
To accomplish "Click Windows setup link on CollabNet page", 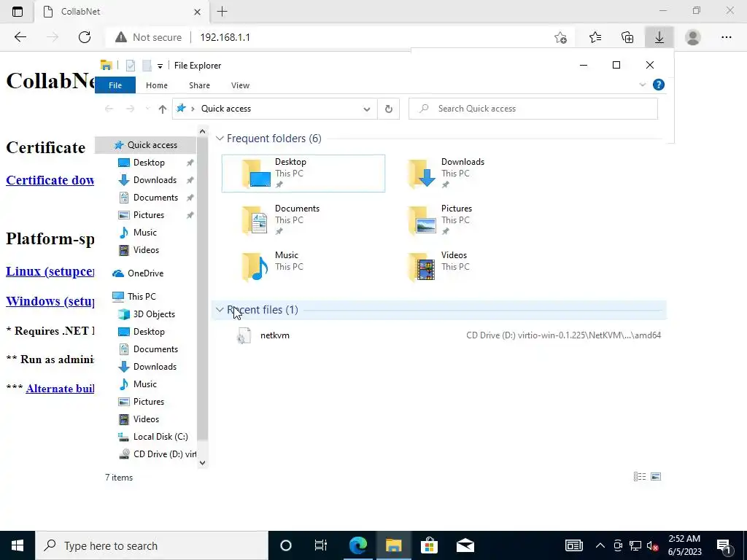I will click(50, 301).
